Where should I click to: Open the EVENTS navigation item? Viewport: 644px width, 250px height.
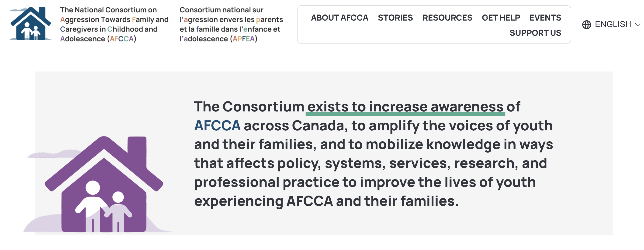[x=545, y=18]
